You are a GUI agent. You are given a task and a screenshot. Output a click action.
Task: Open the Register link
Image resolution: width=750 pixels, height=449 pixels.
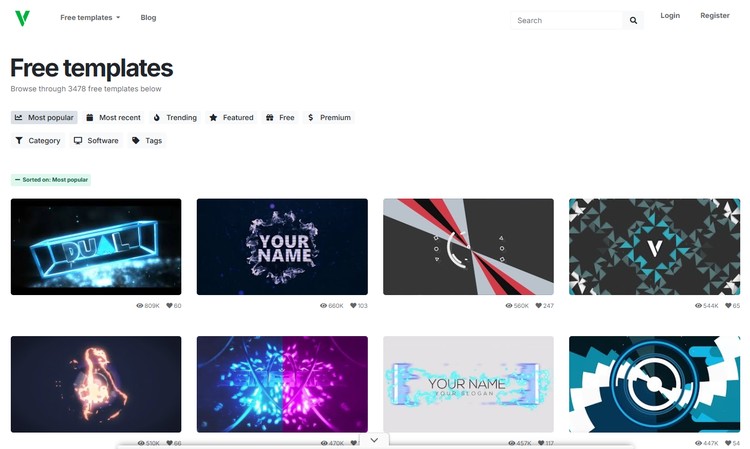click(x=715, y=16)
